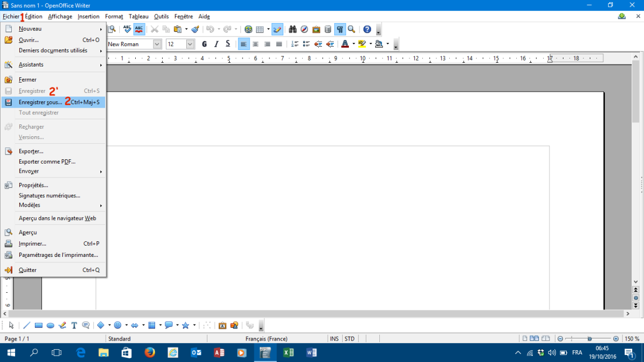Open the Navigator compass icon
Image resolution: width=644 pixels, height=362 pixels.
pyautogui.click(x=304, y=29)
